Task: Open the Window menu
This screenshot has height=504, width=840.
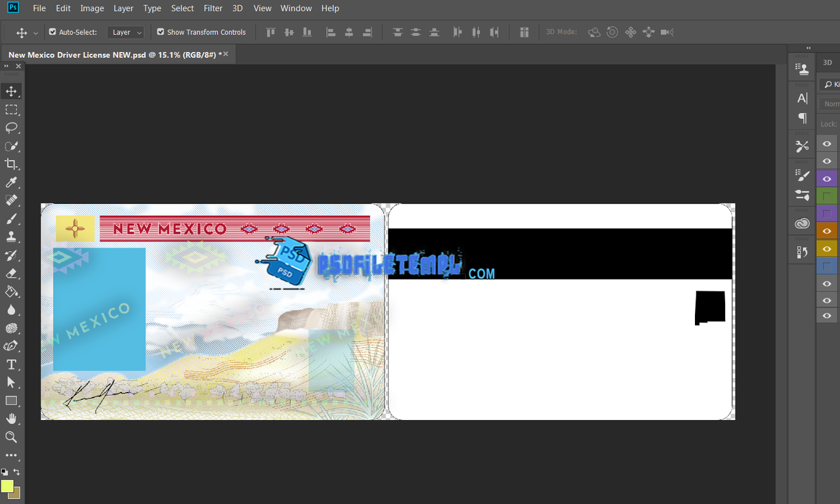Action: [x=296, y=9]
